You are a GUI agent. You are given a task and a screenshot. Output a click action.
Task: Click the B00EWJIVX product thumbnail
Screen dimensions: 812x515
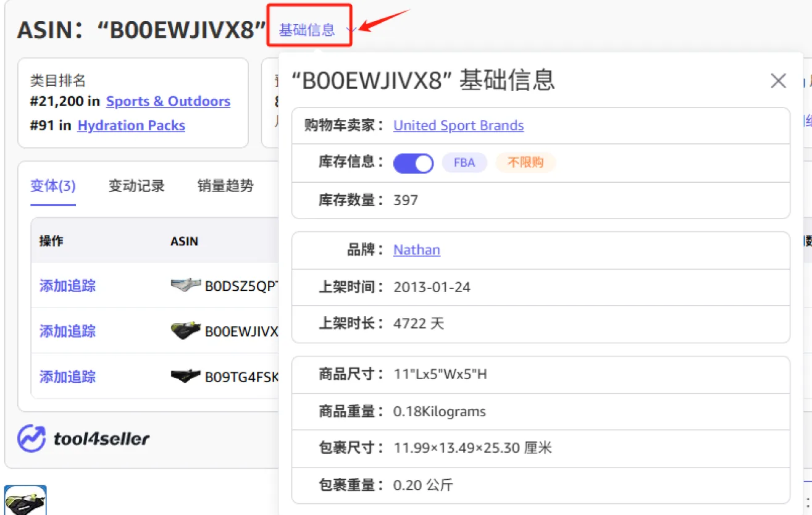[186, 330]
